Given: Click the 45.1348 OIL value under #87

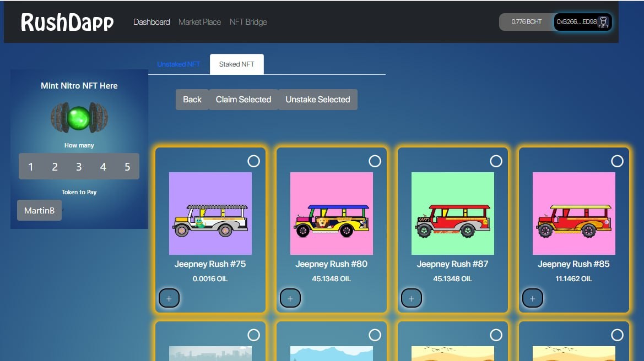Looking at the screenshot, I should point(453,279).
